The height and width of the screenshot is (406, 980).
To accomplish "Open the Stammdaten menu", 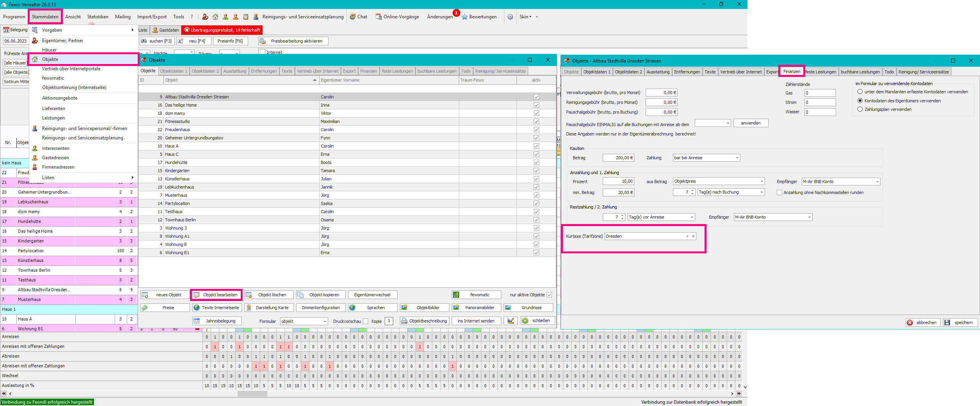I will (x=45, y=17).
